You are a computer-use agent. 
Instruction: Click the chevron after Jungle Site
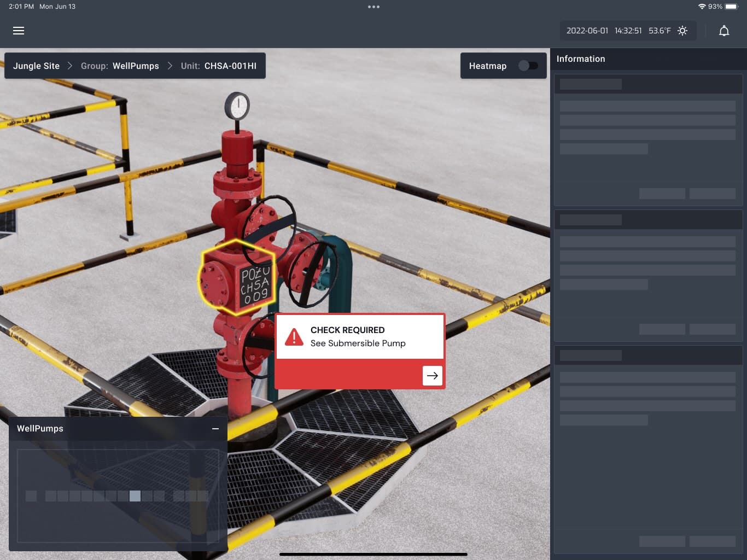(x=70, y=66)
